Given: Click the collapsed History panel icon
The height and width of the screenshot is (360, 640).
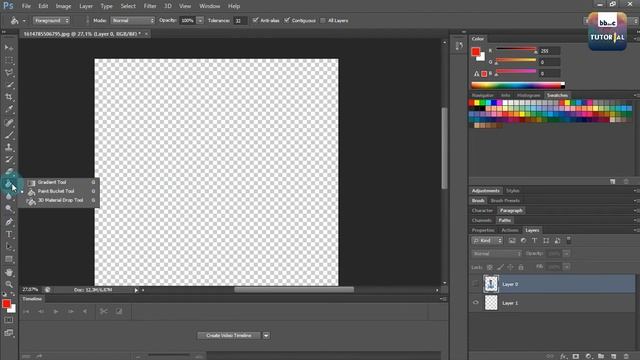Looking at the screenshot, I should [459, 46].
